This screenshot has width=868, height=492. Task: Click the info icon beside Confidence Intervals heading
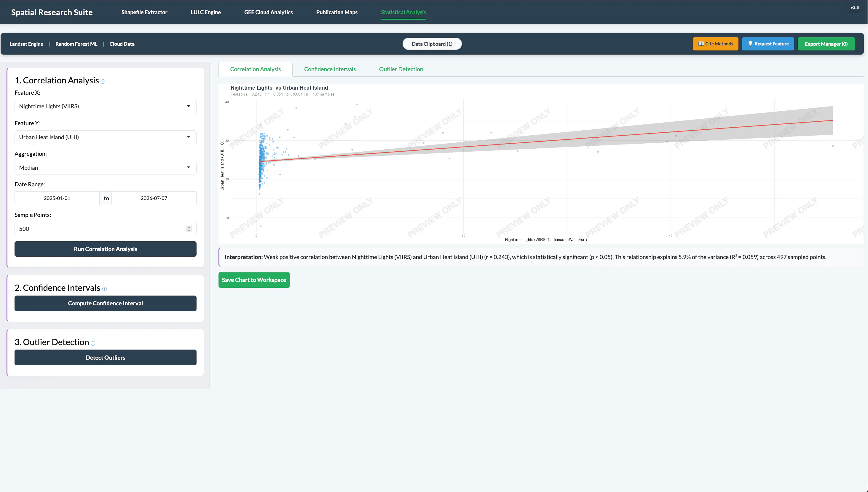[104, 289]
